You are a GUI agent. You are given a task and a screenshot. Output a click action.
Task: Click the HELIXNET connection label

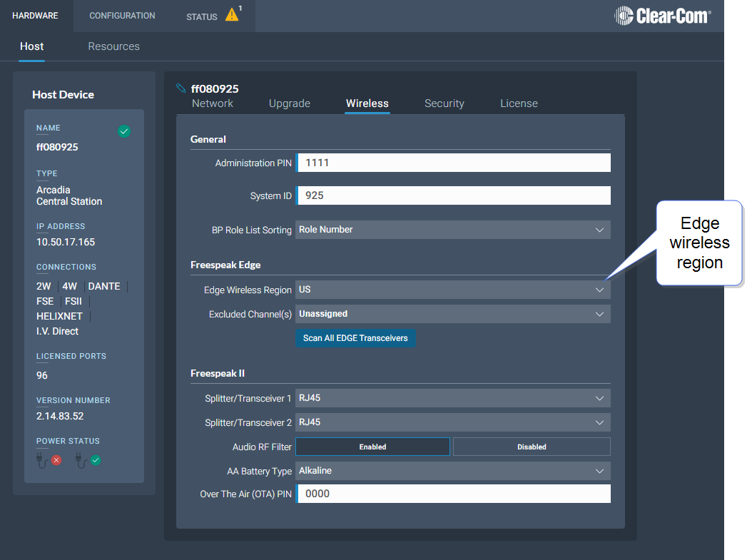pos(59,317)
